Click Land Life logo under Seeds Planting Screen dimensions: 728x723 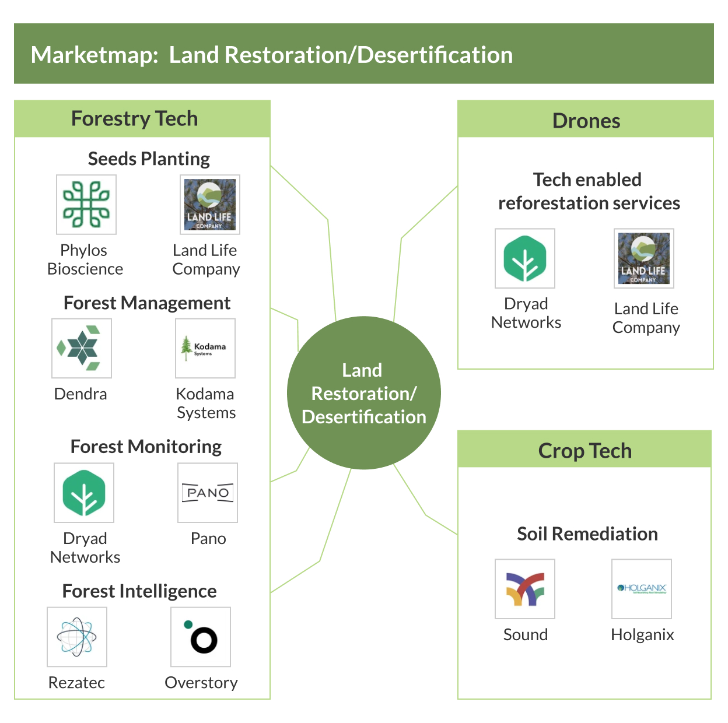click(210, 205)
